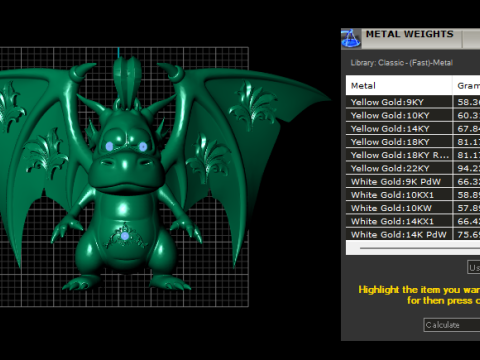This screenshot has height=360, width=480.
Task: Click the dragon's left eye gem
Action: 109,146
